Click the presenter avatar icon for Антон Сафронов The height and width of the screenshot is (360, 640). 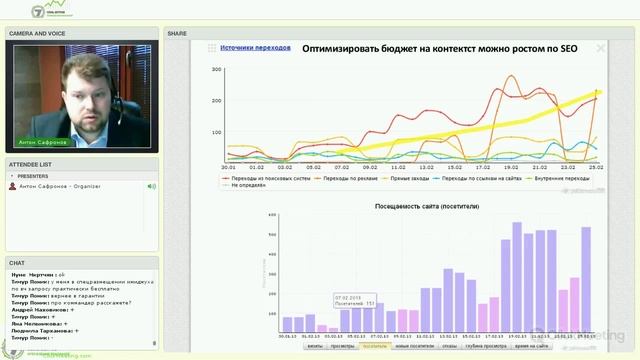13,186
